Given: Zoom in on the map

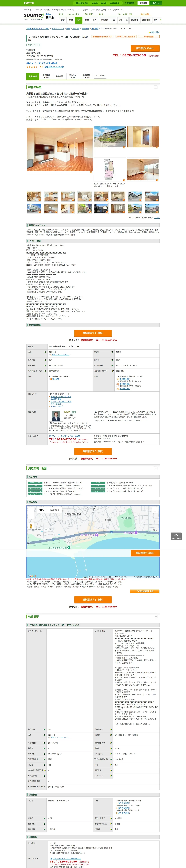Looking at the screenshot, I should coord(31,510).
